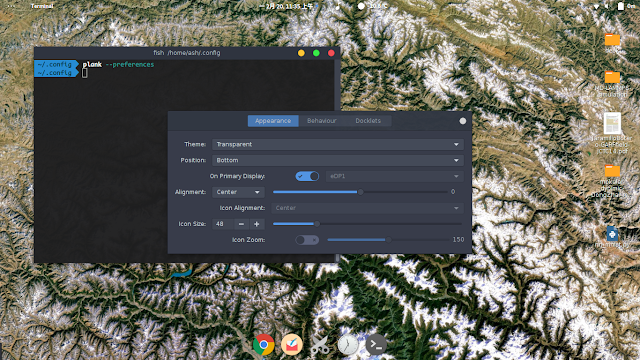
Task: Click the music note indicator in top bar
Action: click(x=338, y=6)
